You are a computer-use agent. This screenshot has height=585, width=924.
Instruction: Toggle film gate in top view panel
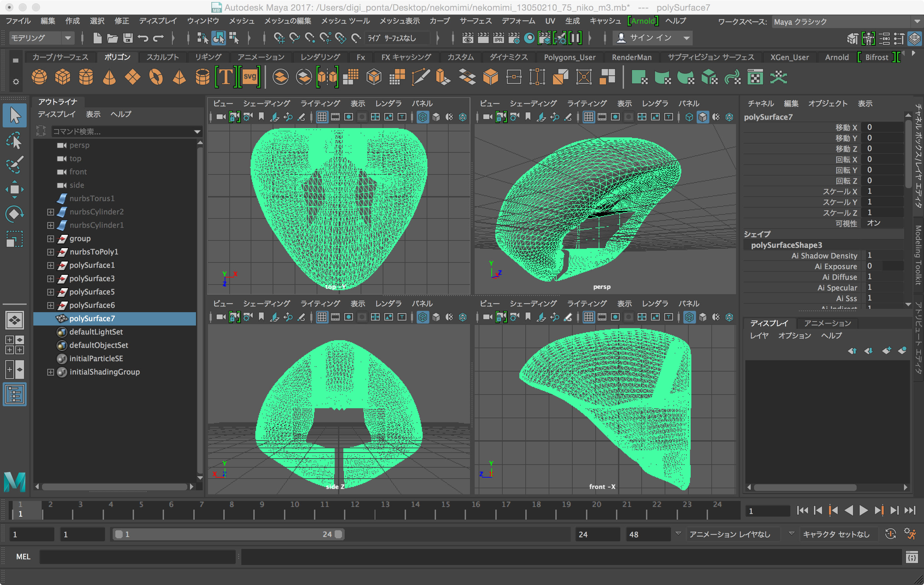point(335,117)
